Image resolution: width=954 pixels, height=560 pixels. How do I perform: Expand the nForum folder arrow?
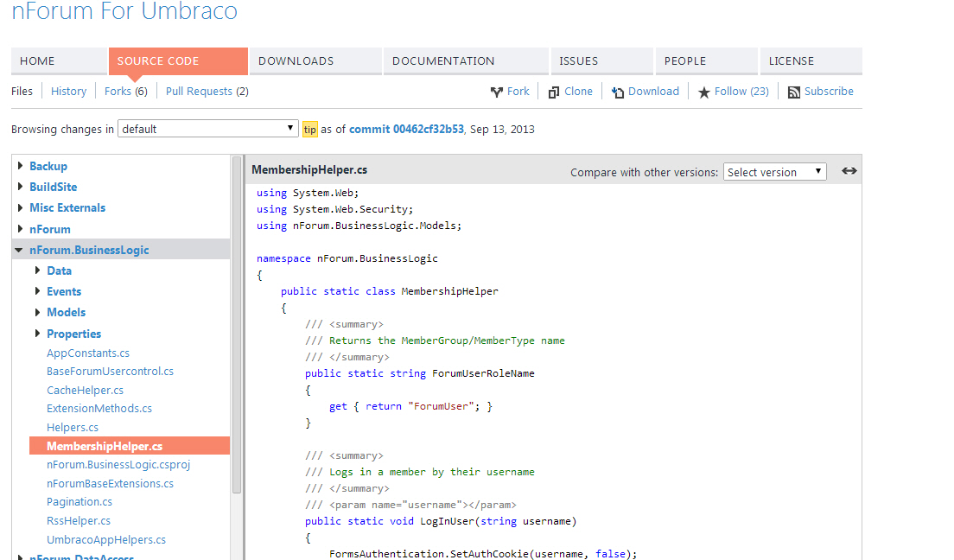(20, 229)
